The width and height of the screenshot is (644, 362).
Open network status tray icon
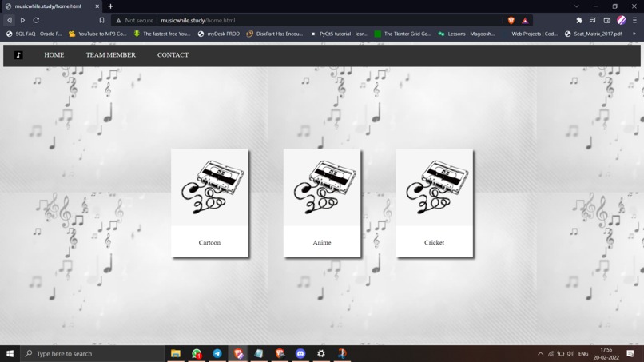[551, 353]
